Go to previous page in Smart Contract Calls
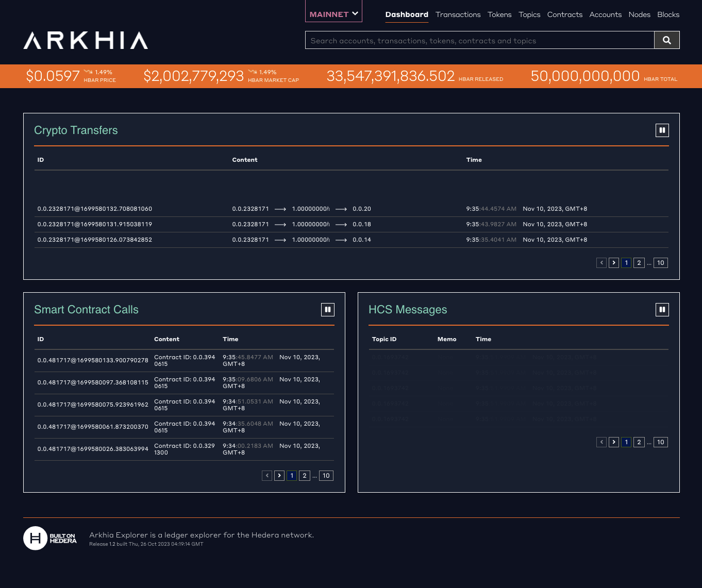702x588 pixels. 266,476
